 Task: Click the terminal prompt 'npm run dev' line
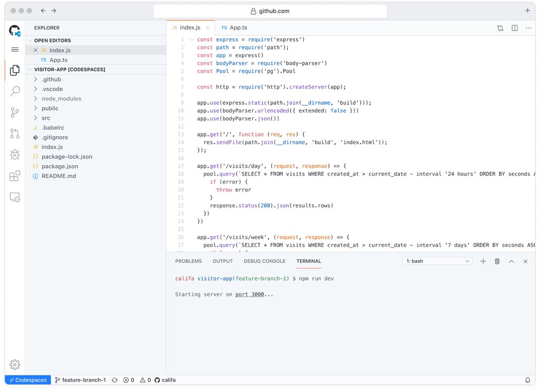pos(254,279)
